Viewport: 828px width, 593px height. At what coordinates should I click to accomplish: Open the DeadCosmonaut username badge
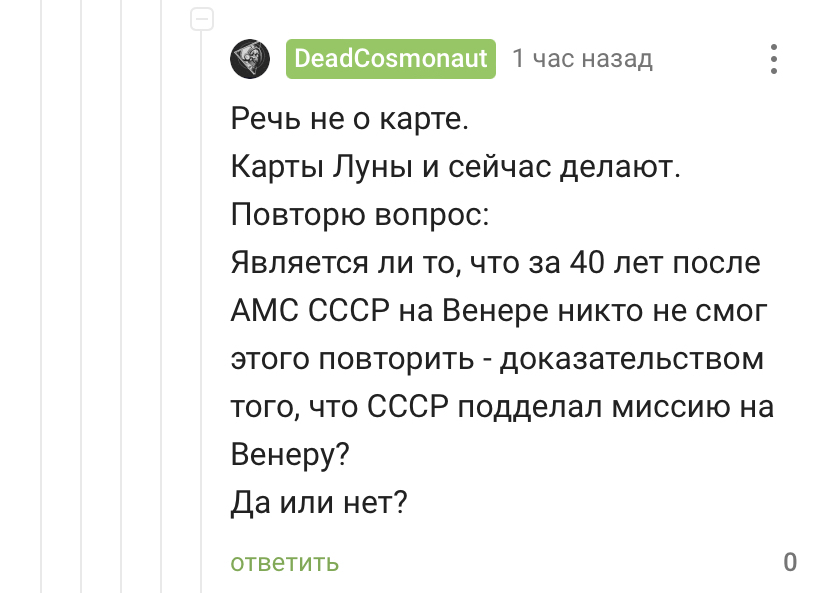point(392,59)
